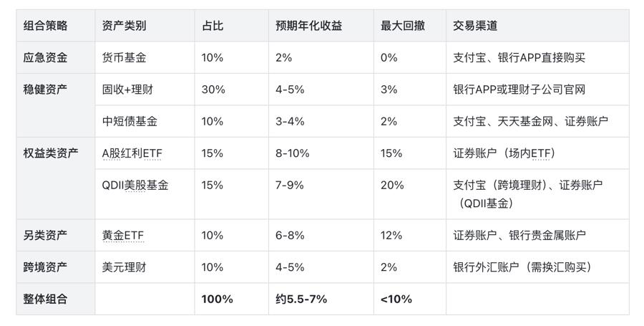Click the 应急资金 row label
The width and height of the screenshot is (644, 326).
pyautogui.click(x=45, y=57)
